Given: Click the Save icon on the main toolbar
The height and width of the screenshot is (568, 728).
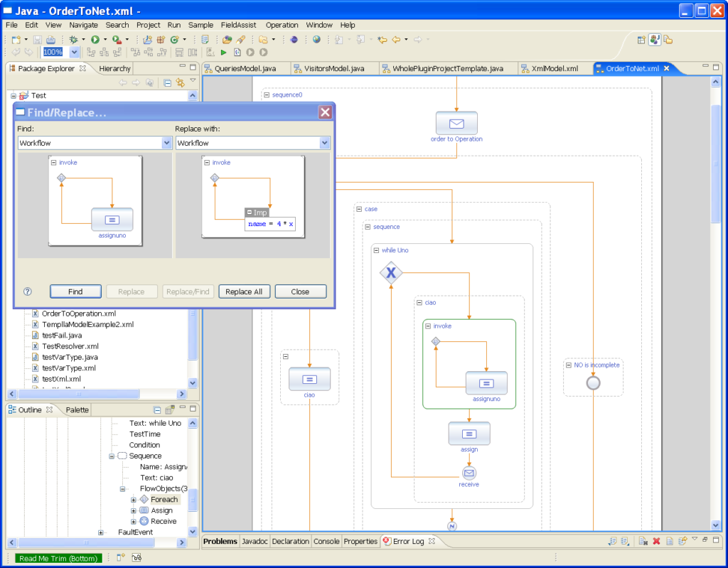Looking at the screenshot, I should point(37,40).
